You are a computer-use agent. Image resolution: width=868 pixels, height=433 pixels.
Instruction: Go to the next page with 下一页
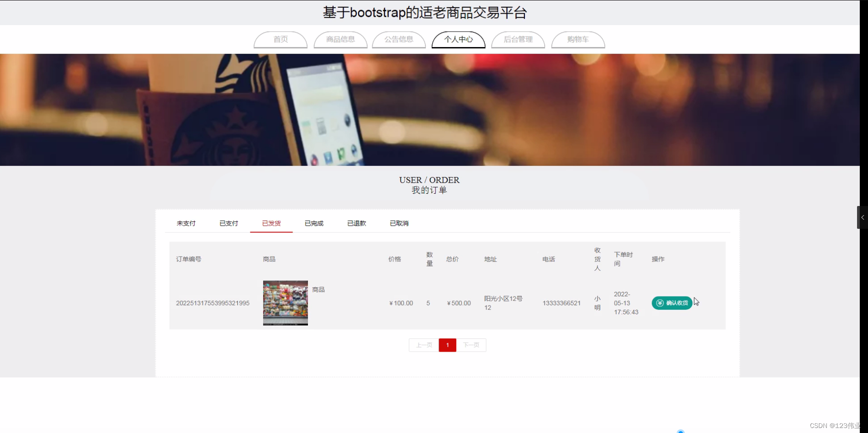pyautogui.click(x=471, y=345)
